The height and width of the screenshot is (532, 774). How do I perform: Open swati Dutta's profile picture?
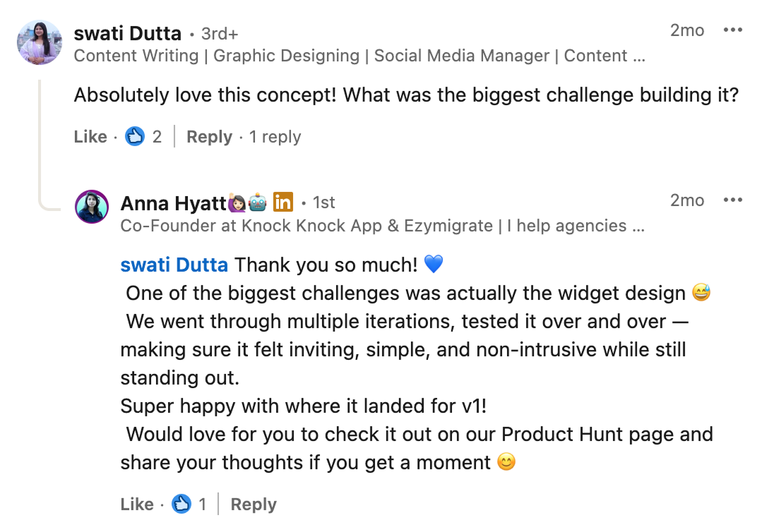[39, 42]
